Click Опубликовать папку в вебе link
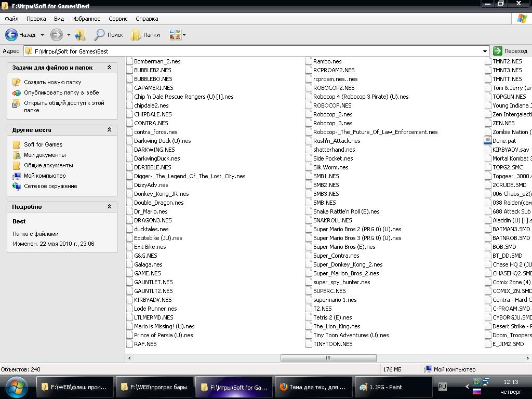 click(61, 92)
